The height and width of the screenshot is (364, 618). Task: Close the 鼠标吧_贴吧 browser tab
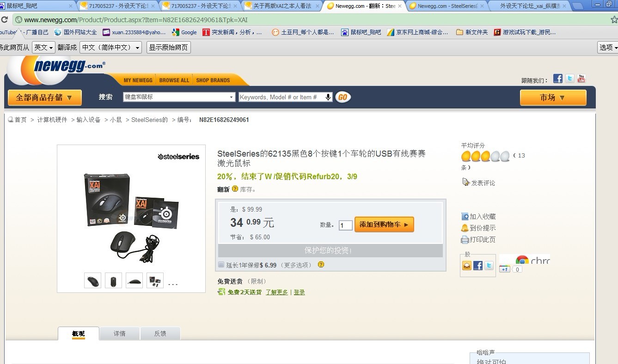[x=71, y=6]
